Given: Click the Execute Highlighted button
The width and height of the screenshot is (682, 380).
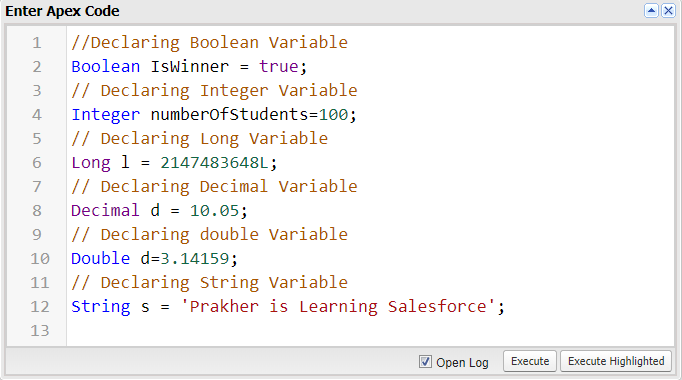Looking at the screenshot, I should [x=616, y=361].
